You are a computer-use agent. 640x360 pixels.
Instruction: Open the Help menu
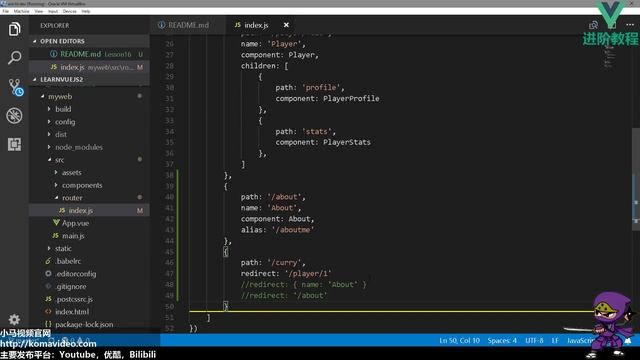point(86,11)
